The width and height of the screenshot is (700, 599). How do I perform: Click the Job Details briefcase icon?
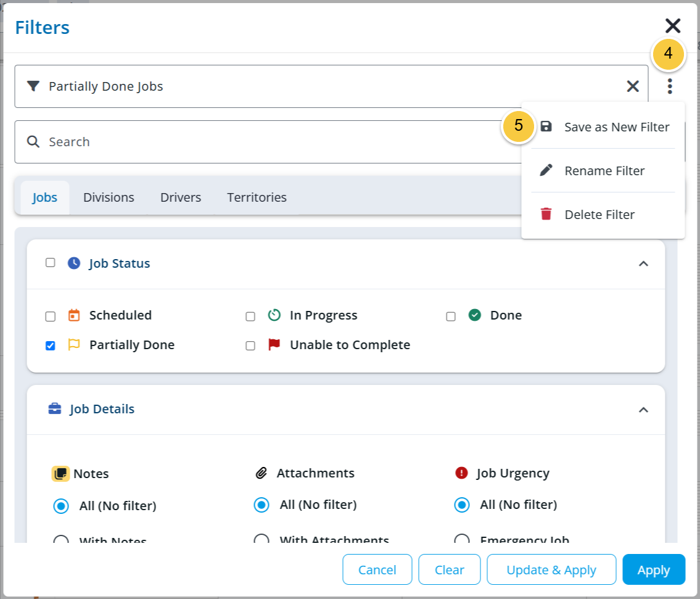(55, 409)
